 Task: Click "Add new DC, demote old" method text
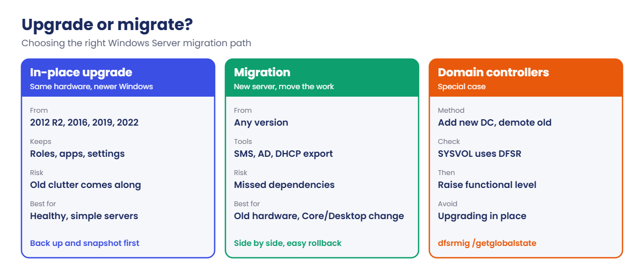(x=495, y=122)
